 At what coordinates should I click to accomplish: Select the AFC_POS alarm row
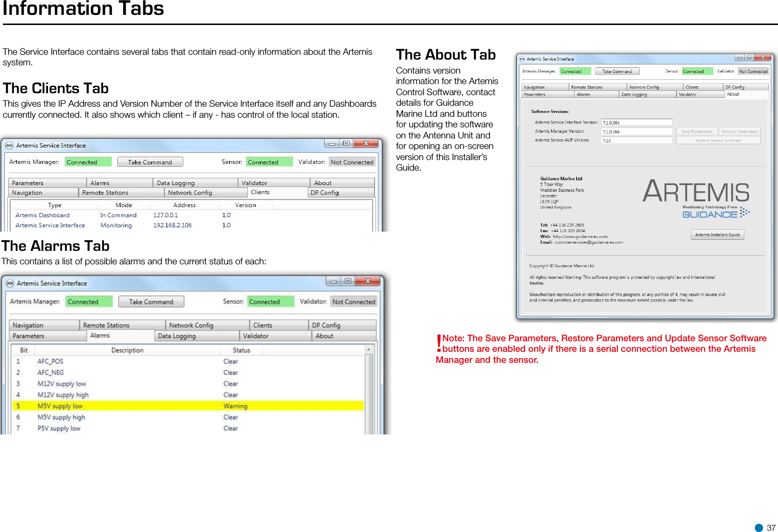point(188,361)
